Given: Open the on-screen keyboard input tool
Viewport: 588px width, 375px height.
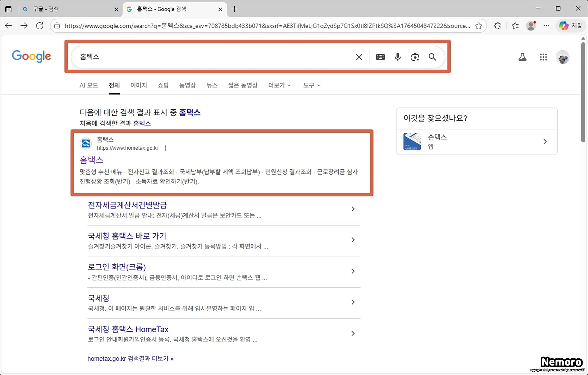Looking at the screenshot, I should [x=380, y=57].
